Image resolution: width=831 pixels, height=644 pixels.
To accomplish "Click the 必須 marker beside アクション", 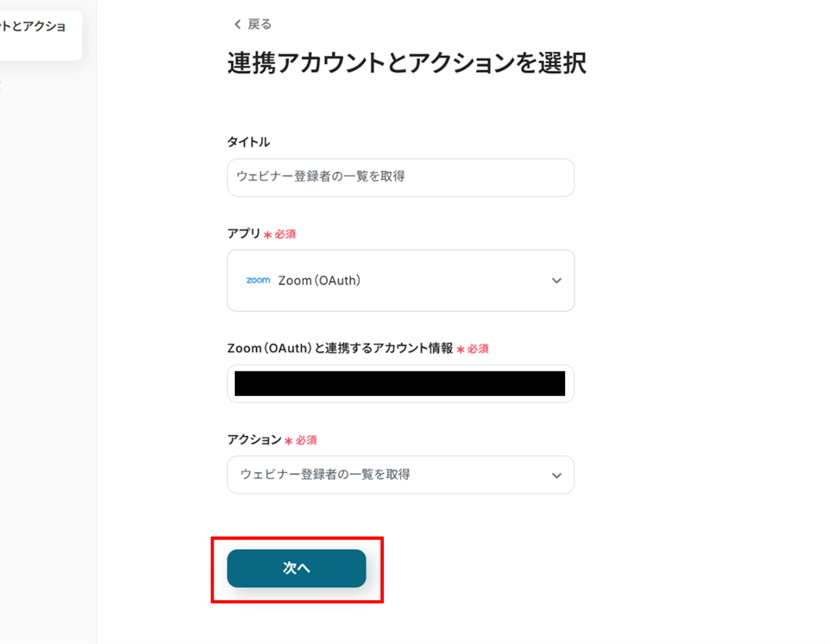I will tap(306, 440).
